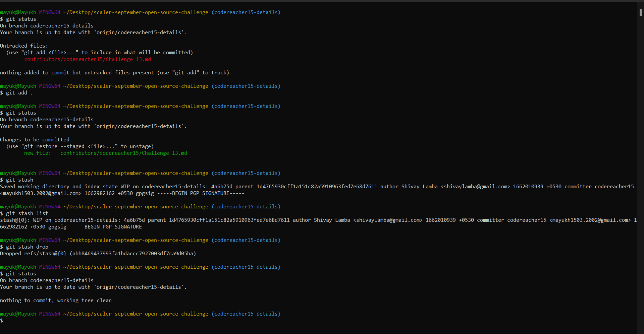
Task: Click the 'stash@{0}: WIP on codereacher15-details' line
Action: point(319,223)
